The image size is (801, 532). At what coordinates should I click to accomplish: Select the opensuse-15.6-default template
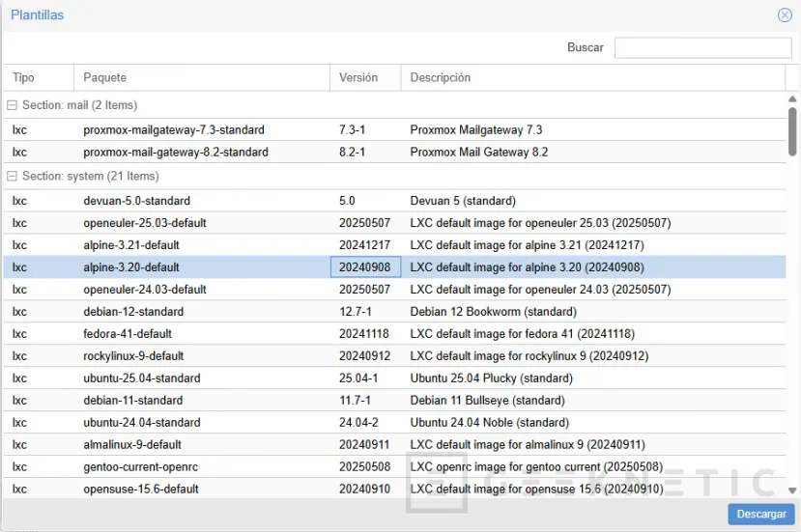pyautogui.click(x=394, y=490)
